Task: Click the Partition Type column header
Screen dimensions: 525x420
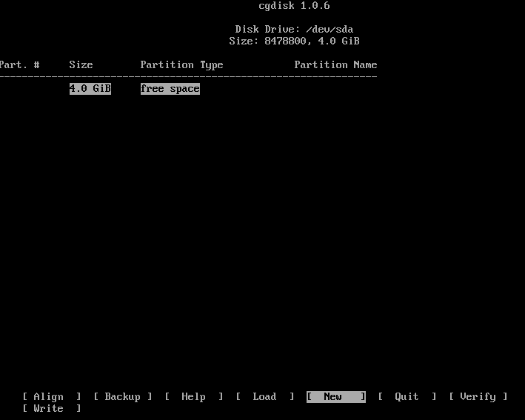Action: click(x=182, y=64)
